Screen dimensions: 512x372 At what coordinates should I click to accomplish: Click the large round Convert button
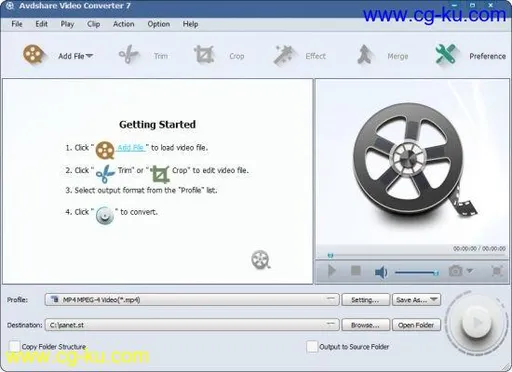click(x=476, y=322)
